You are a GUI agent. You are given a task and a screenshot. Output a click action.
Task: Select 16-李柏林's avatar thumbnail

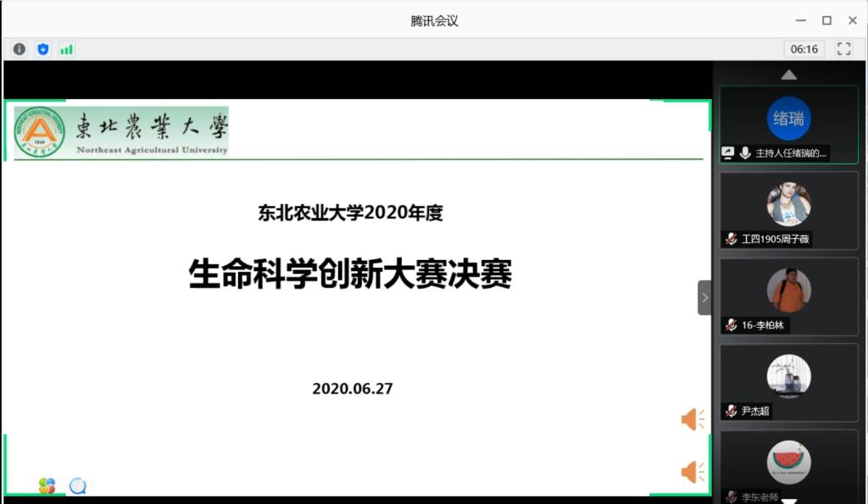(788, 291)
